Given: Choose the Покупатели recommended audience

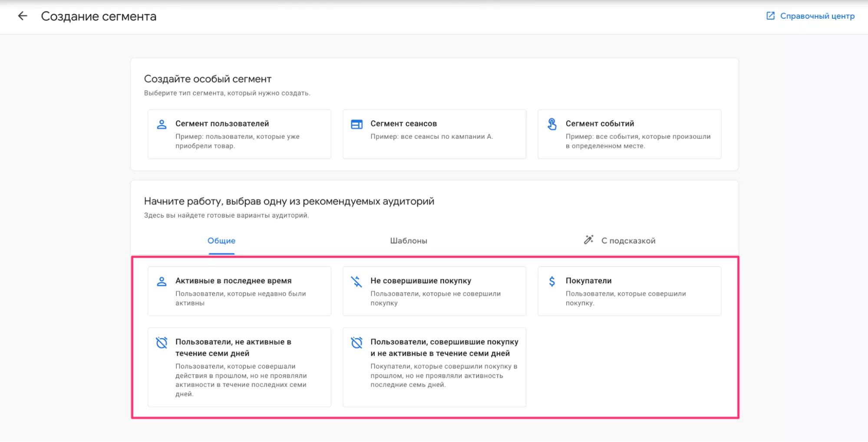Looking at the screenshot, I should (x=629, y=291).
